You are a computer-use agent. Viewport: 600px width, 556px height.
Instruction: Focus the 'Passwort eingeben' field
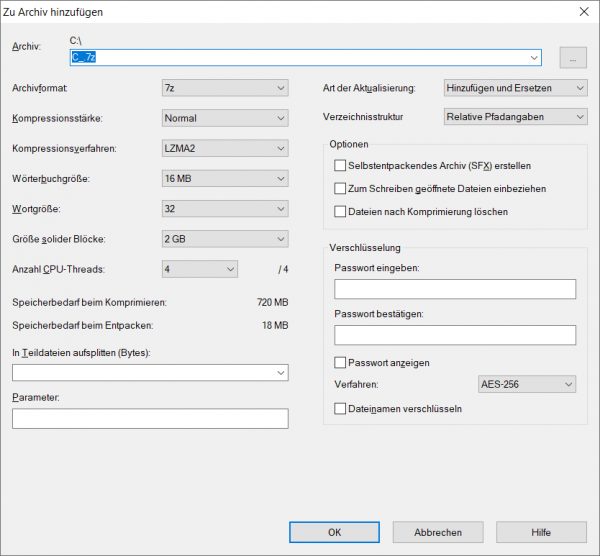pos(455,289)
